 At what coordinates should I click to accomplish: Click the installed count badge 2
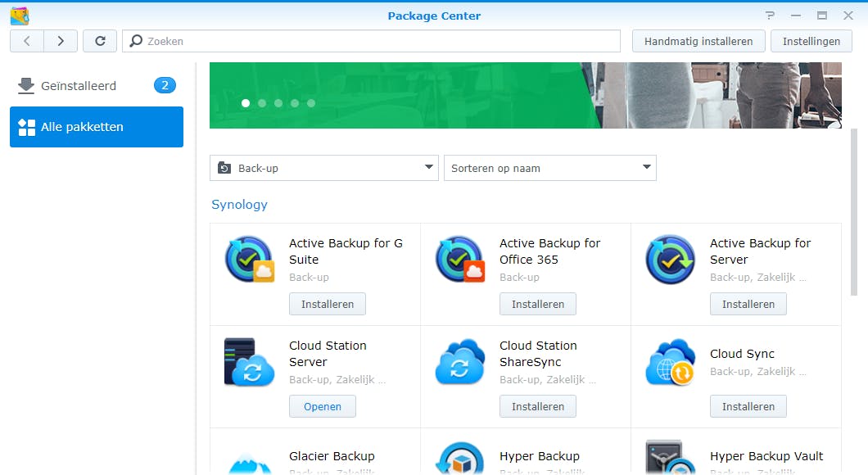point(165,85)
